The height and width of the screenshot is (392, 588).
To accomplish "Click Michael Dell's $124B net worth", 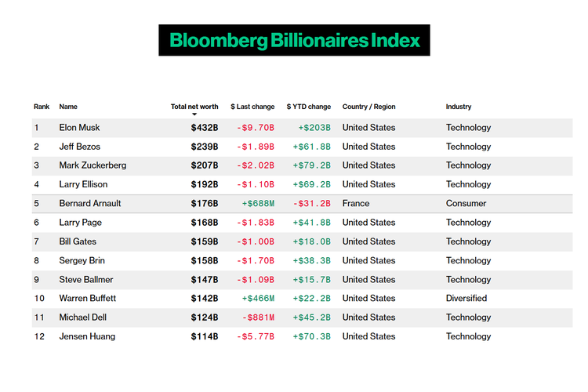I will pos(205,318).
